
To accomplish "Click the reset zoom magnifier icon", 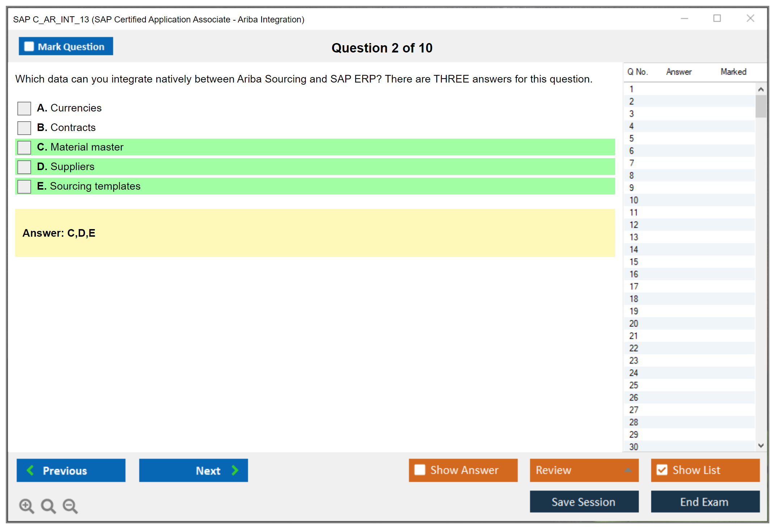I will (48, 506).
